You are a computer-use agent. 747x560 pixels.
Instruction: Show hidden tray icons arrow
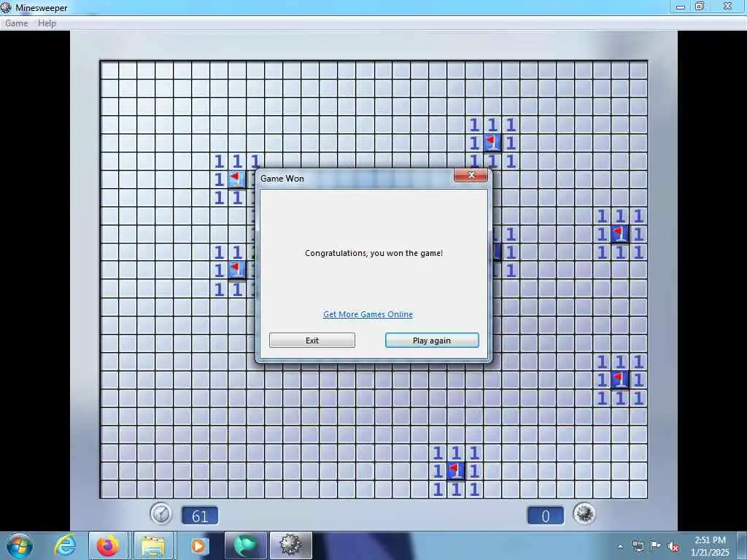[x=620, y=546]
